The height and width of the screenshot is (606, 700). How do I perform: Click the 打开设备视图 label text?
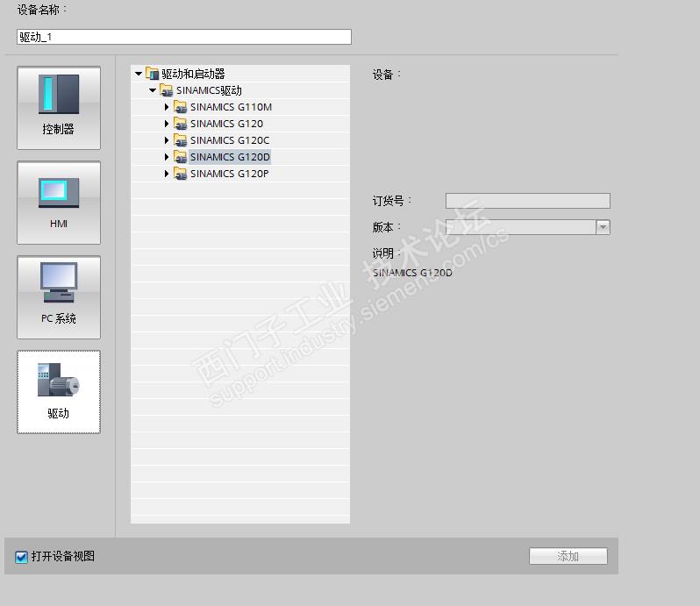pos(63,556)
